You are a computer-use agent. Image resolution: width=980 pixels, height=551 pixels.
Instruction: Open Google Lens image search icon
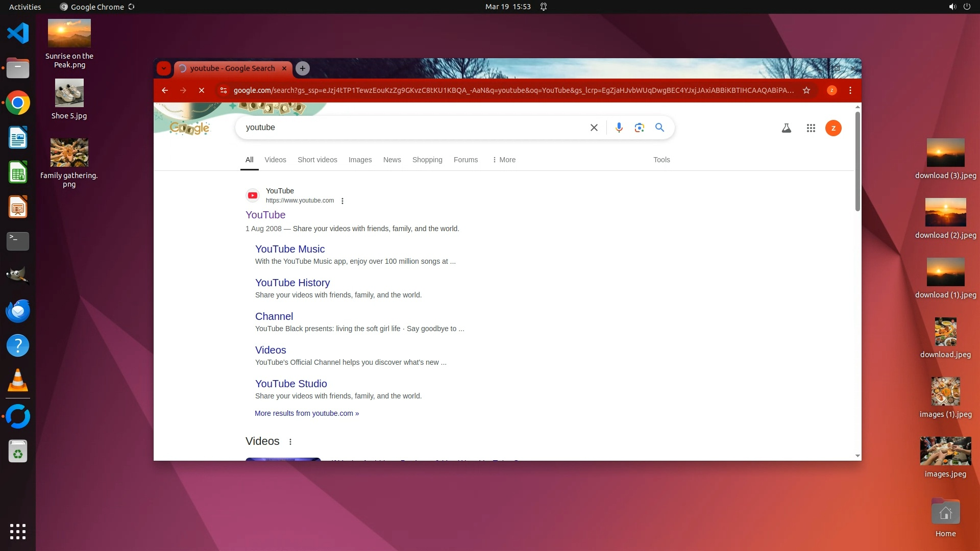pyautogui.click(x=639, y=128)
